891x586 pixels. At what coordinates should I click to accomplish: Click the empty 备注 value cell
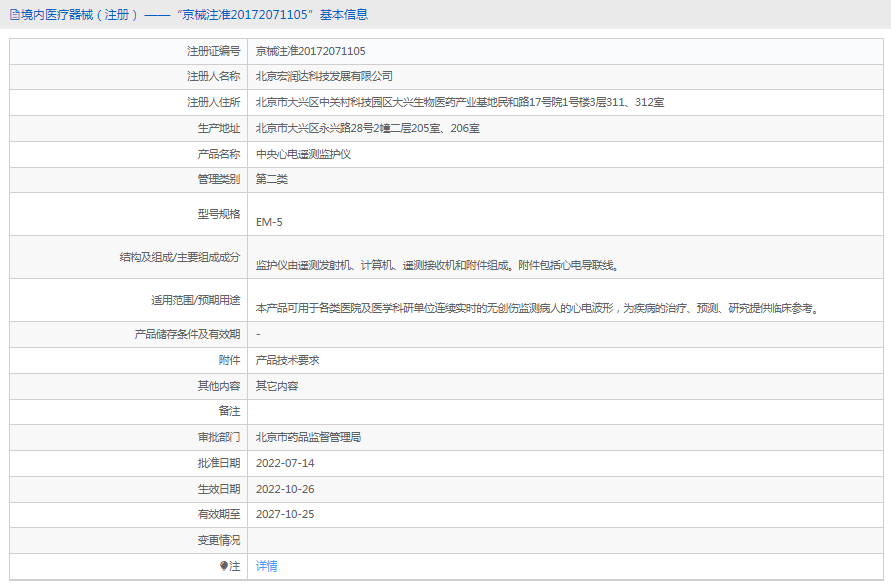coord(565,412)
